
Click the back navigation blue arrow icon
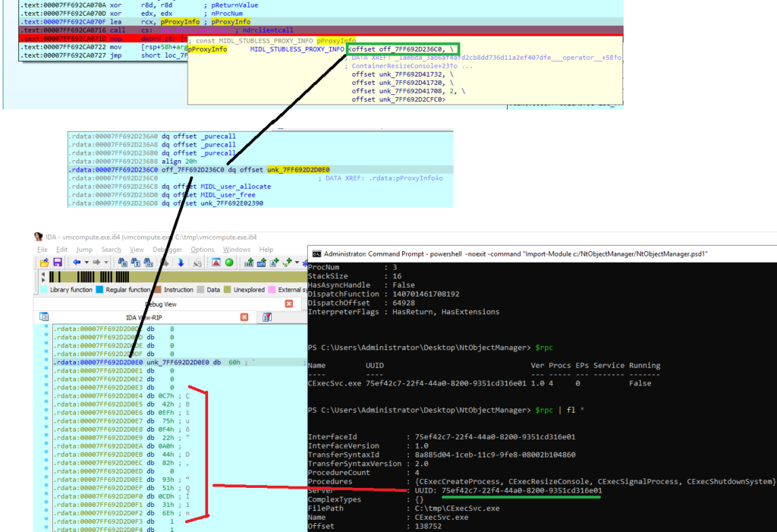76,262
